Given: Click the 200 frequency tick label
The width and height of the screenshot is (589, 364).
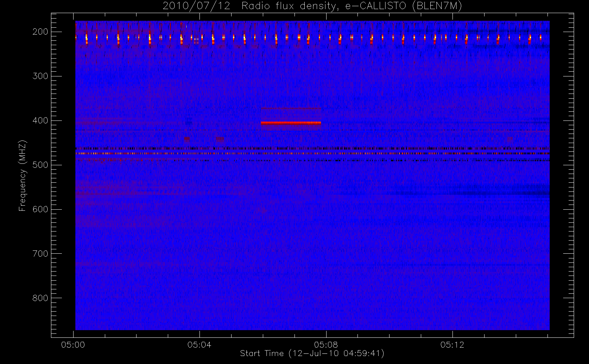Looking at the screenshot, I should pos(40,32).
